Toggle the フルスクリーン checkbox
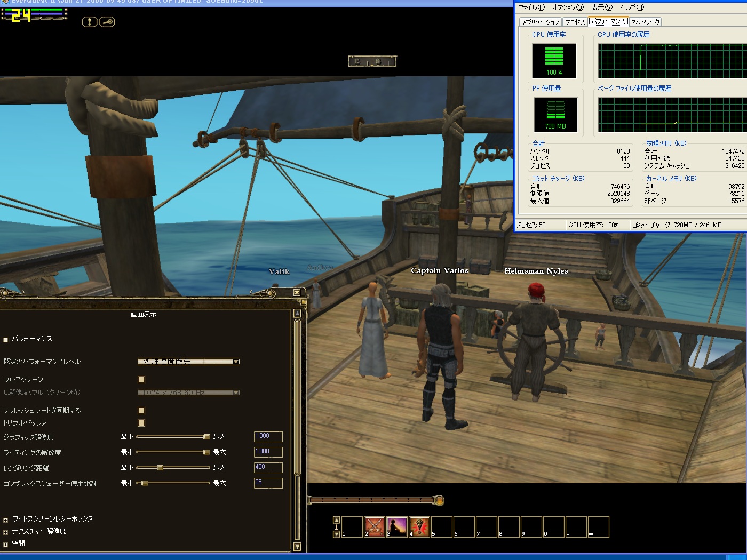The width and height of the screenshot is (747, 560). point(141,380)
